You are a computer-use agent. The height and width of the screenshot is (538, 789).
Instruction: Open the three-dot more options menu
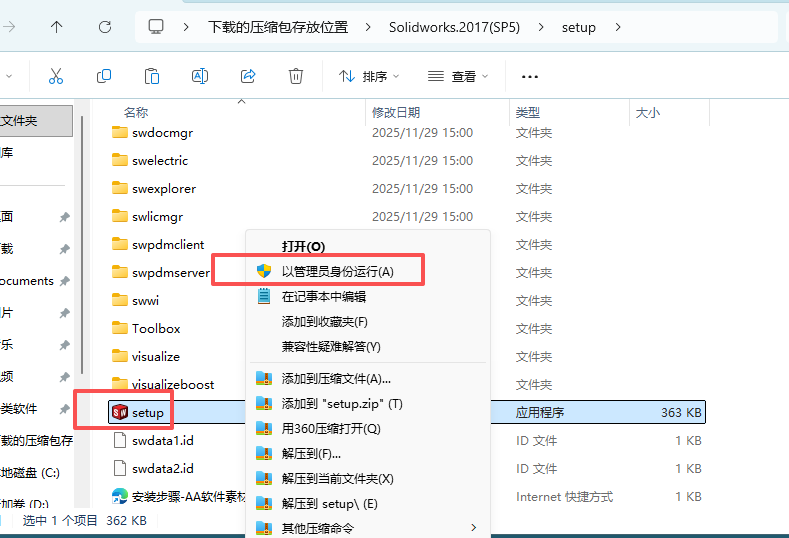(530, 76)
